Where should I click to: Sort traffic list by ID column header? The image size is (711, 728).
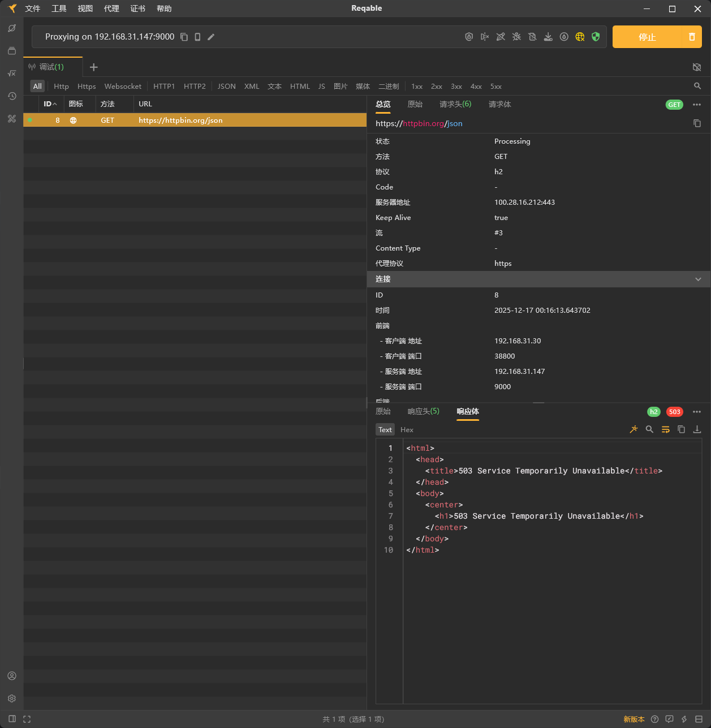50,104
